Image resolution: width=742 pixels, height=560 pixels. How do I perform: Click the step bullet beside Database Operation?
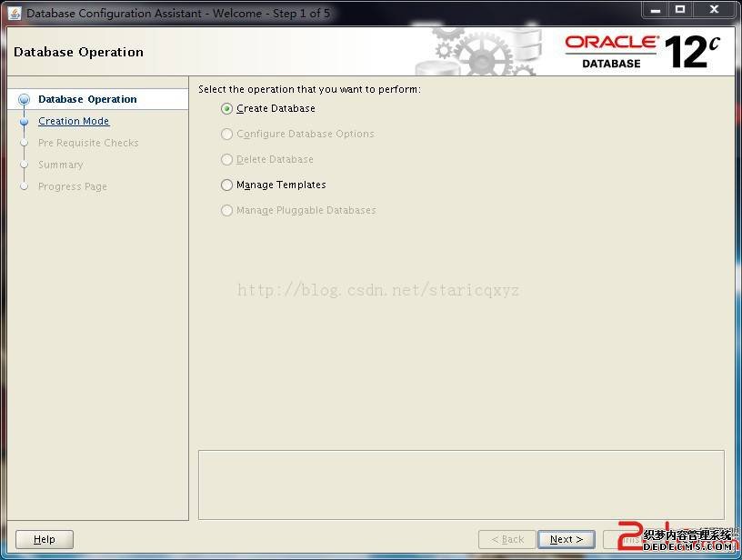pos(24,100)
